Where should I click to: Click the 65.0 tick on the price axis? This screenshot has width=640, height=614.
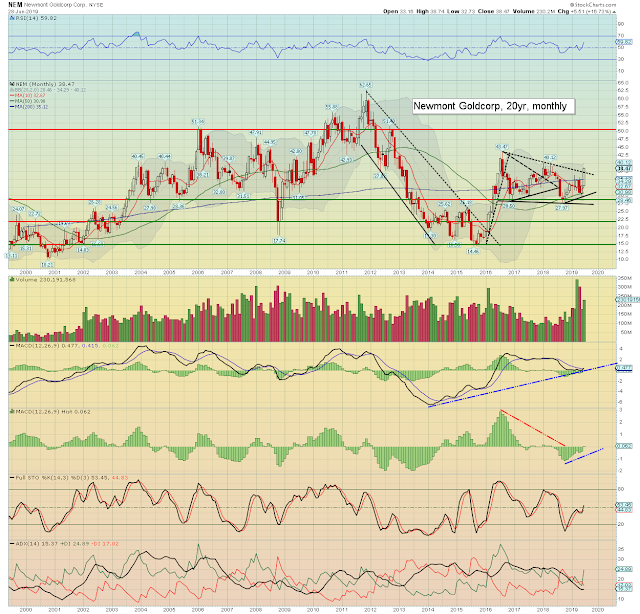tap(623, 82)
